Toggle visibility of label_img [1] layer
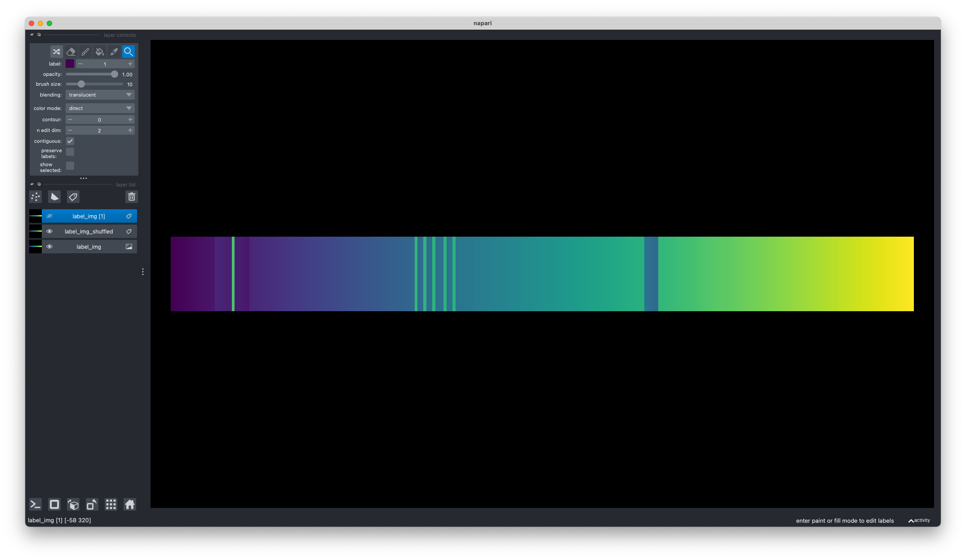Viewport: 966px width, 560px height. coord(49,216)
